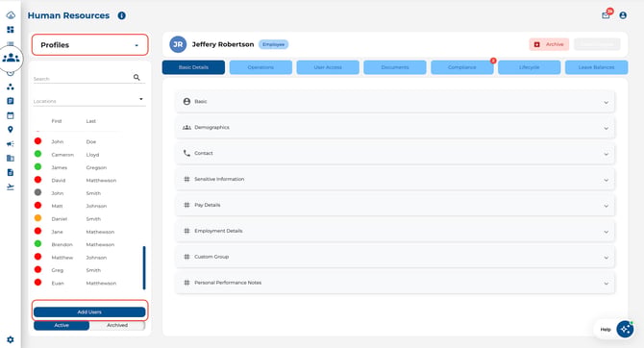The height and width of the screenshot is (348, 644).
Task: Switch to the Compliance tab
Action: (x=462, y=67)
